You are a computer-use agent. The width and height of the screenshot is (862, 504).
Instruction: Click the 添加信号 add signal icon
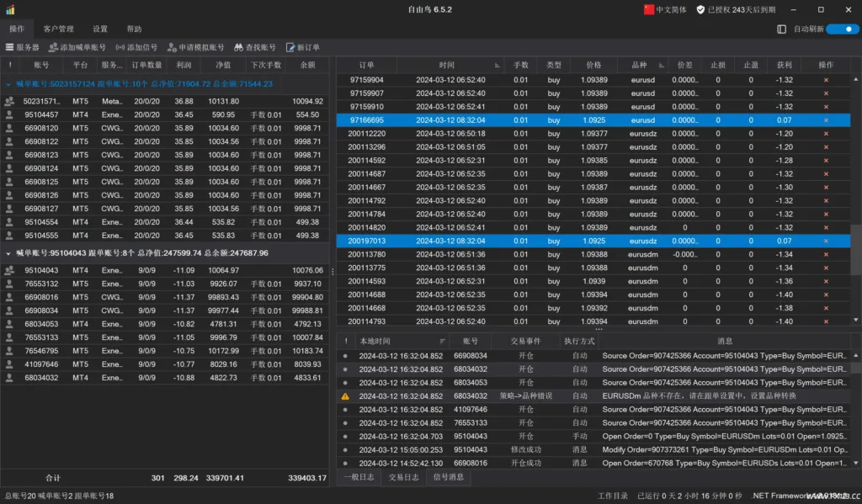(x=120, y=47)
